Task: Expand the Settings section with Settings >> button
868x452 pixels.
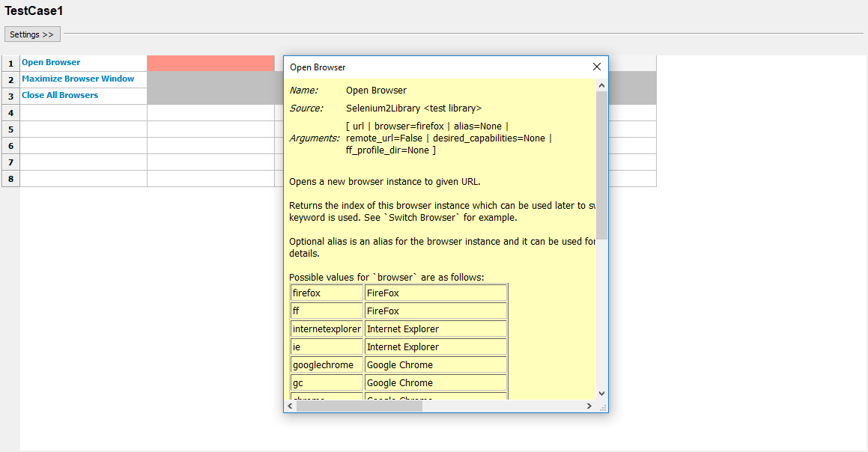Action: pyautogui.click(x=31, y=34)
